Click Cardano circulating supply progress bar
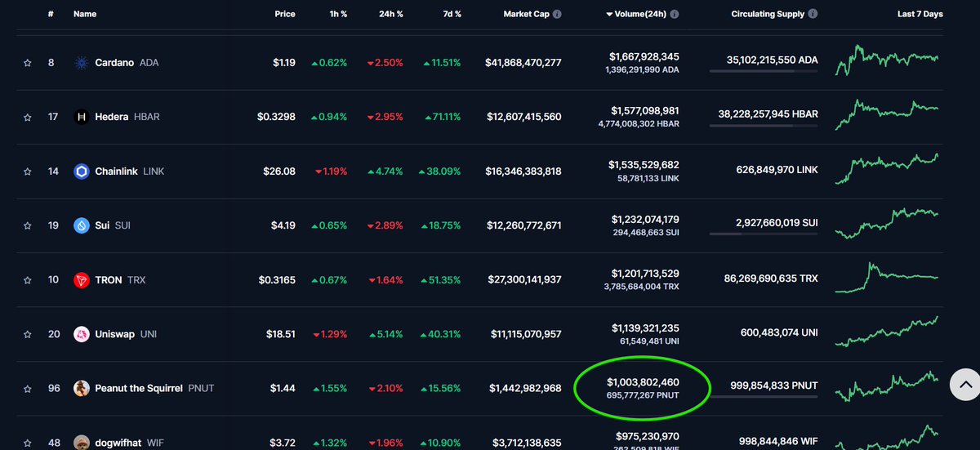Image resolution: width=980 pixels, height=450 pixels. [x=764, y=71]
